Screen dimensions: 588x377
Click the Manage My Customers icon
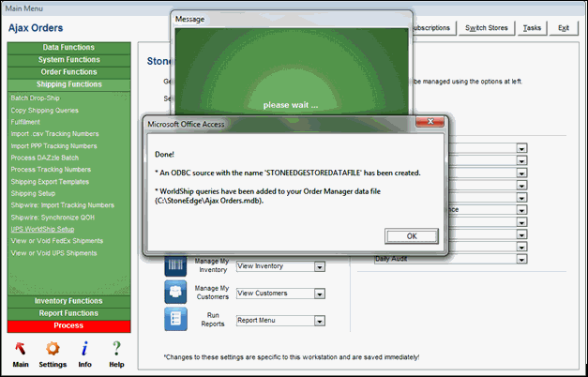point(175,293)
